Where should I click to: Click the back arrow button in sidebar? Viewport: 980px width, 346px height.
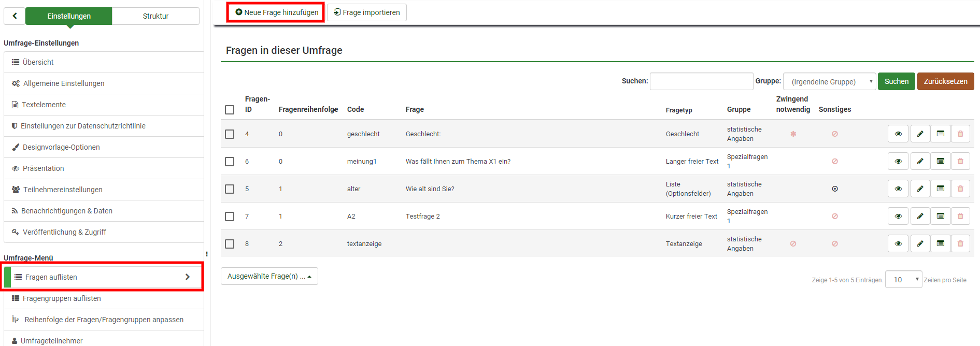(x=15, y=16)
